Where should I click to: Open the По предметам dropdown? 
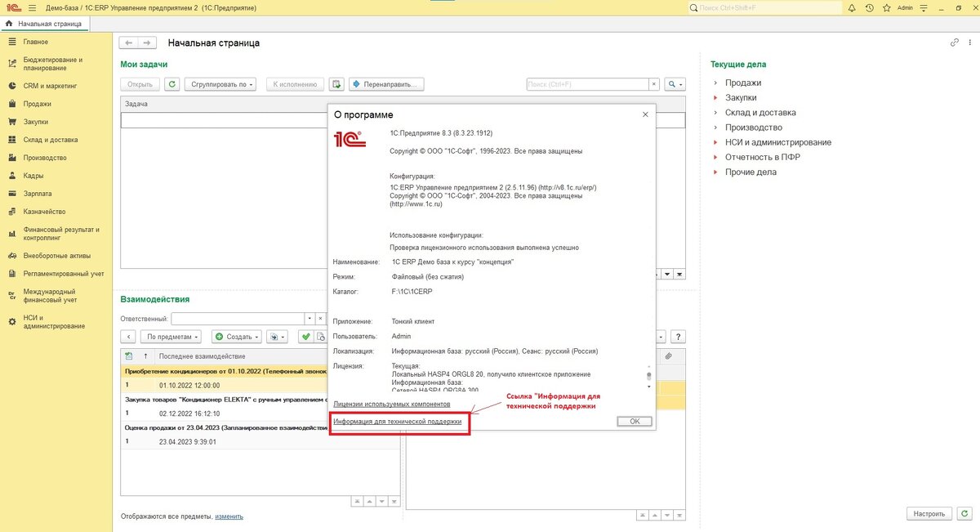coord(171,336)
